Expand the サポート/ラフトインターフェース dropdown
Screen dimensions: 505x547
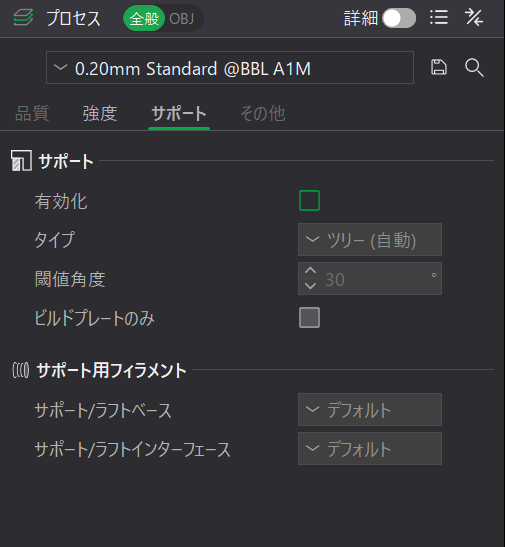(x=370, y=449)
